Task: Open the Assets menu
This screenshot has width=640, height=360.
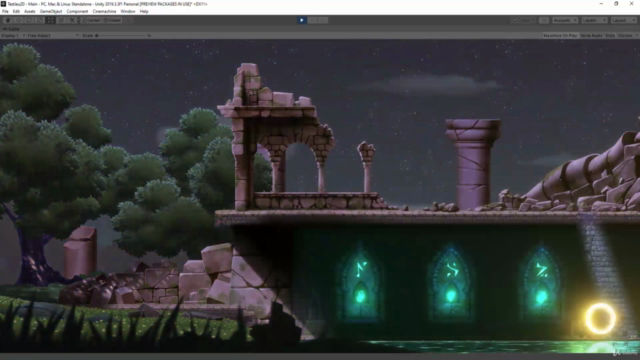Action: coord(30,11)
